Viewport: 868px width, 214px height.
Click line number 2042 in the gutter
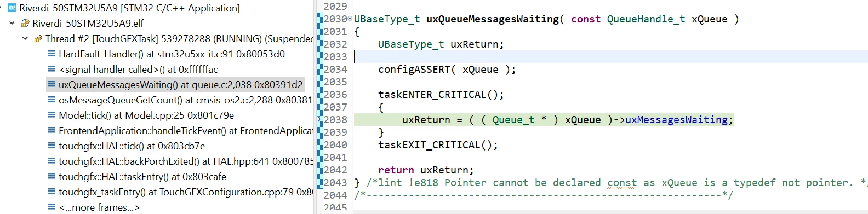(335, 170)
